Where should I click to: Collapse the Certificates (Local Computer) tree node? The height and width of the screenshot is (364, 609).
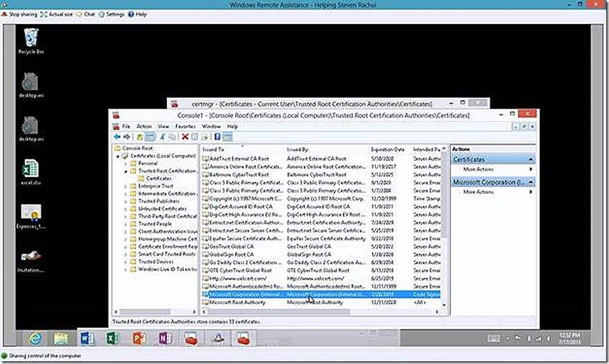(x=118, y=156)
